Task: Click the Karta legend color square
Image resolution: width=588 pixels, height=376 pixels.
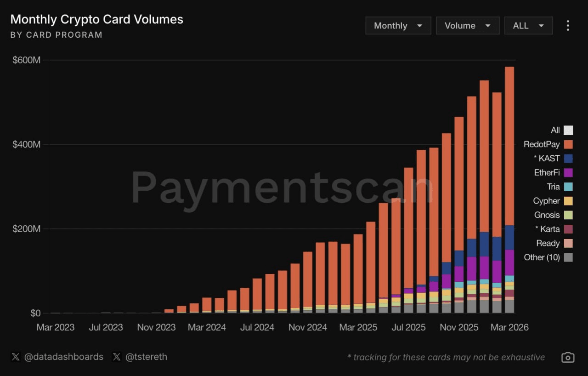Action: pos(568,229)
